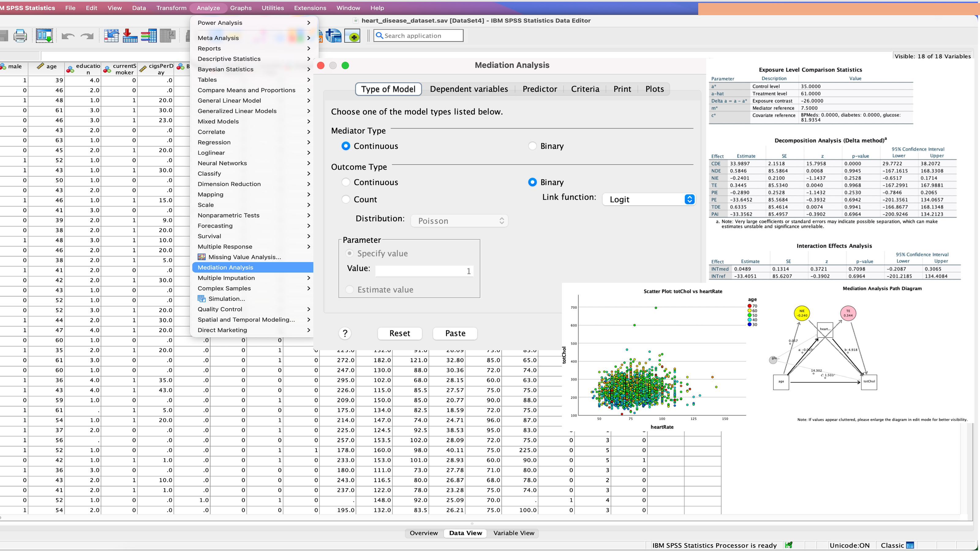
Task: Click the Print toolbar icon
Action: point(20,36)
